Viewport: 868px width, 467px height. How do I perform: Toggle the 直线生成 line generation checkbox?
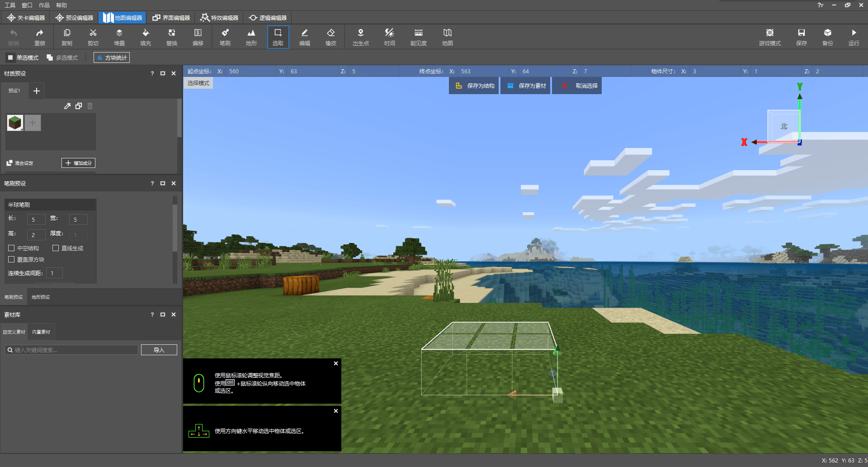(x=56, y=248)
